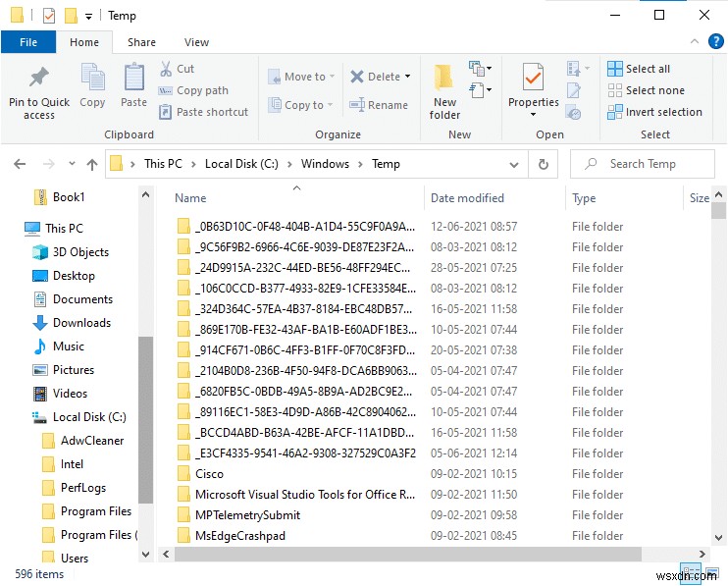Create a New folder from the ribbon
This screenshot has width=728, height=586.
click(x=444, y=92)
